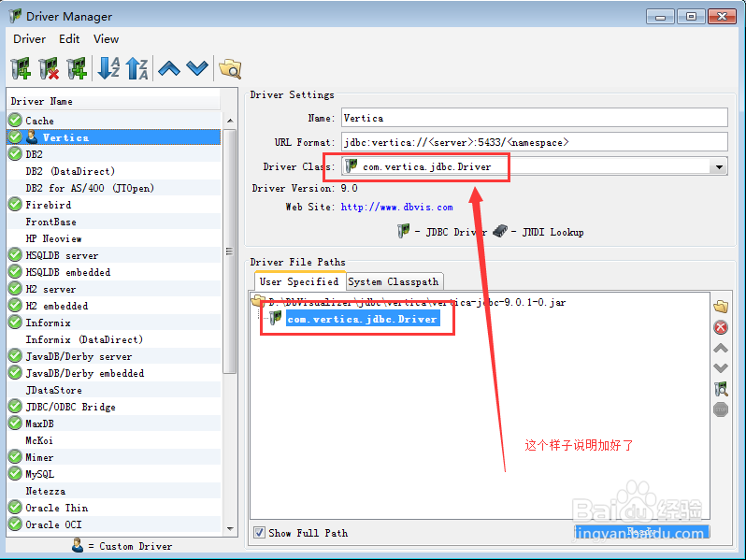Move driver path up in list

click(721, 349)
